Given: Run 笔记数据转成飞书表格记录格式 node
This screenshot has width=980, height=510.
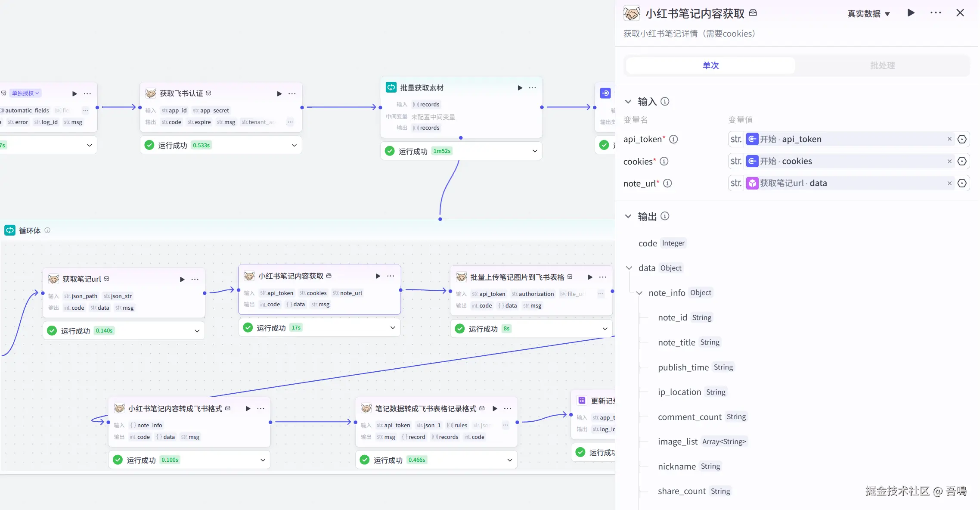Looking at the screenshot, I should click(495, 408).
